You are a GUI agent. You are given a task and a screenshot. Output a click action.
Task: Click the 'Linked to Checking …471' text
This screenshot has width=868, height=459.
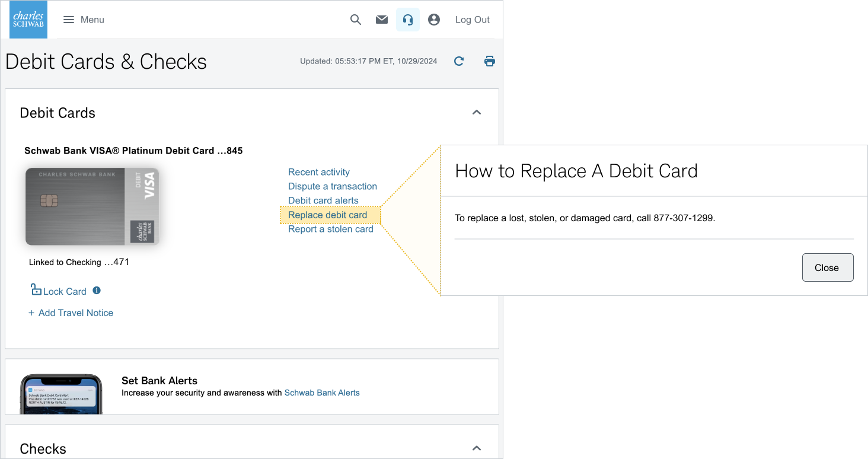point(79,262)
